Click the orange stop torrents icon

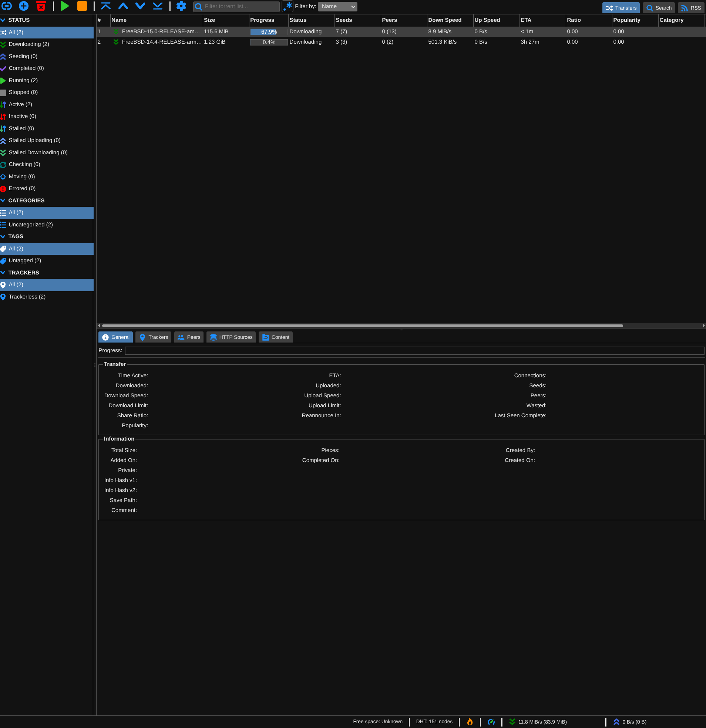pos(82,6)
